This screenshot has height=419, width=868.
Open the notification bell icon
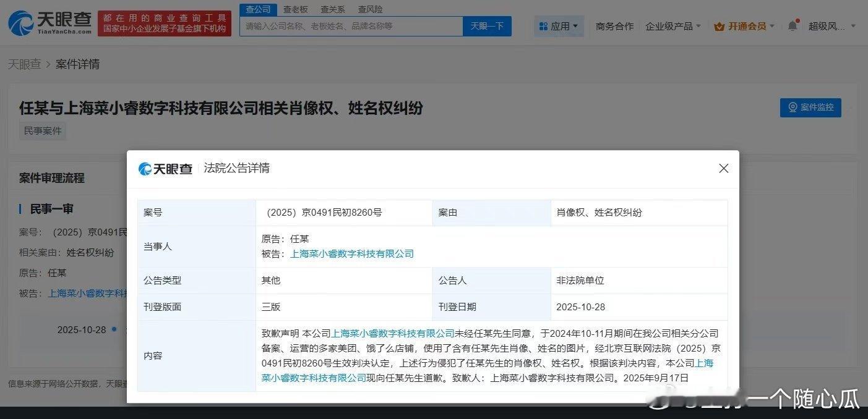click(x=793, y=26)
